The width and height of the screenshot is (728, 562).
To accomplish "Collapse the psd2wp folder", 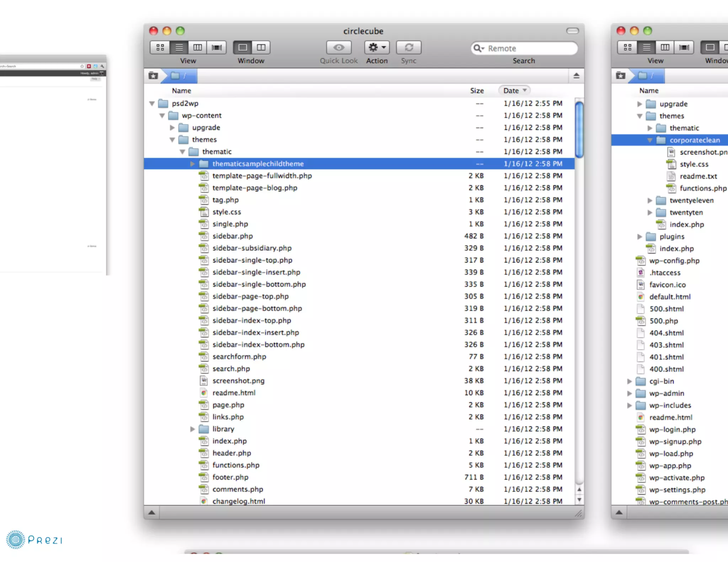I will [152, 103].
